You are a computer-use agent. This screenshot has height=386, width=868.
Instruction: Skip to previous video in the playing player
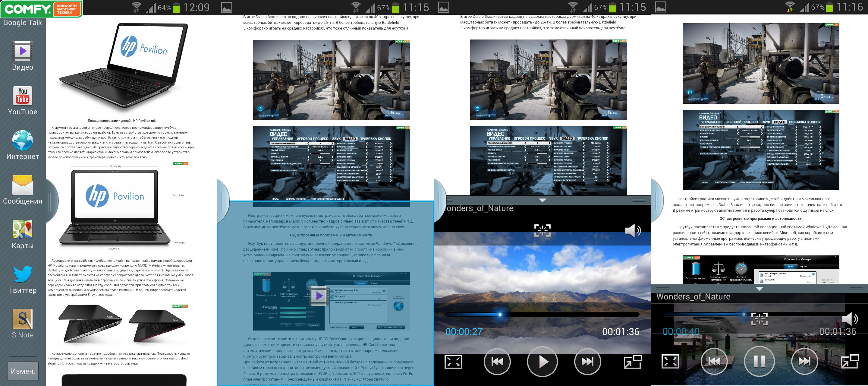pyautogui.click(x=714, y=362)
